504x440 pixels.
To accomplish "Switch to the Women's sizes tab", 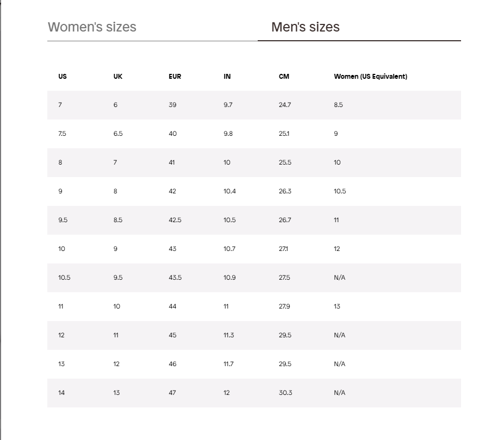I will coord(92,27).
